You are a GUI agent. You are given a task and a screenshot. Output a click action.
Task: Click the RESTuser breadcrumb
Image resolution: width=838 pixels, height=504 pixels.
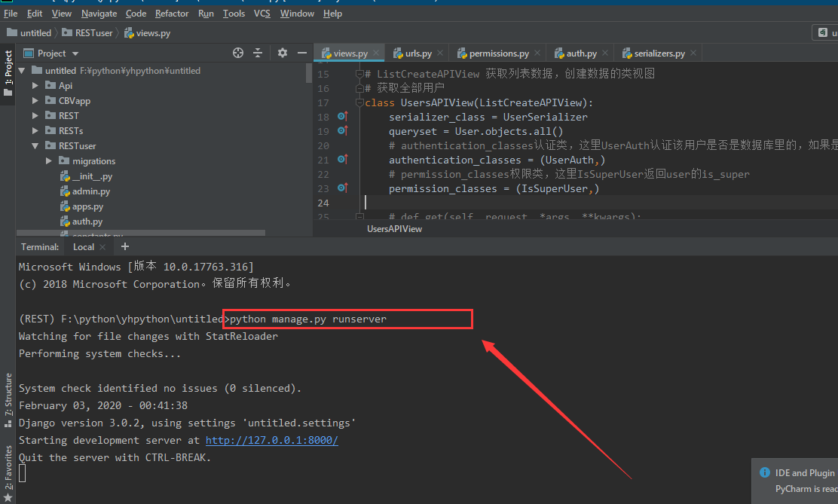(87, 32)
